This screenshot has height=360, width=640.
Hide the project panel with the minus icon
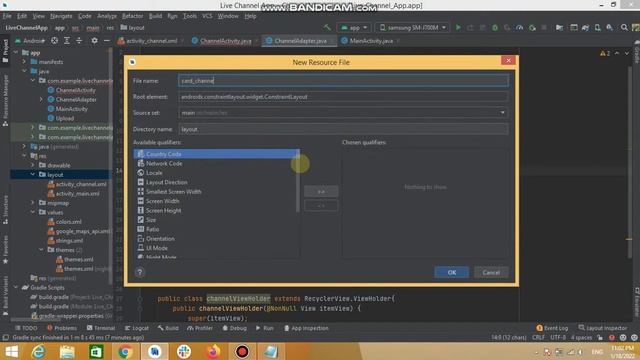coord(107,40)
